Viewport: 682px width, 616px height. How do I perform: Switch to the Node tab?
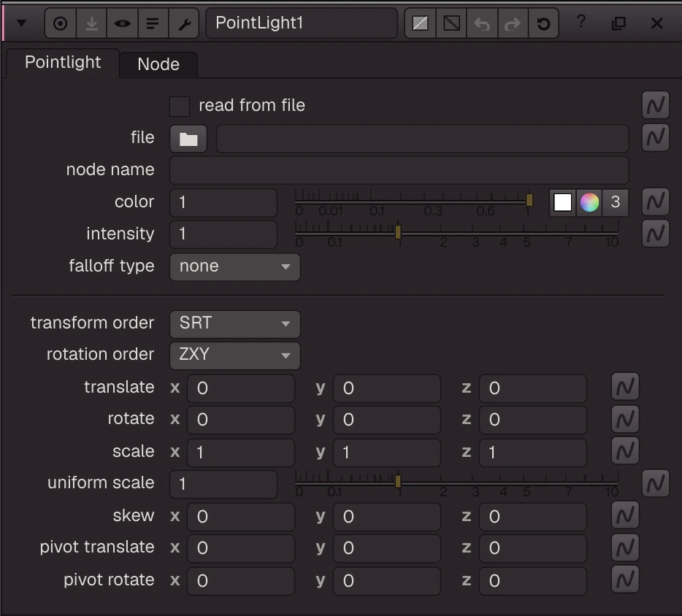pyautogui.click(x=158, y=65)
